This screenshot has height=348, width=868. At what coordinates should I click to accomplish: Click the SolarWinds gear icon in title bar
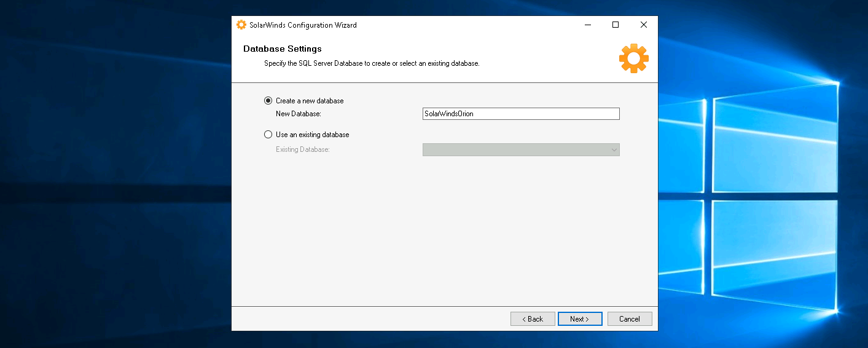[x=241, y=25]
